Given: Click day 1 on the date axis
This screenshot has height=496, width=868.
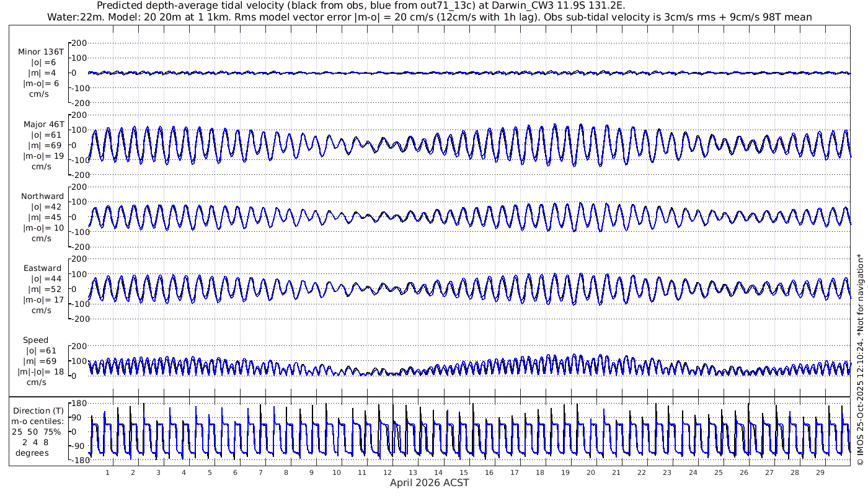Looking at the screenshot, I should (x=107, y=472).
